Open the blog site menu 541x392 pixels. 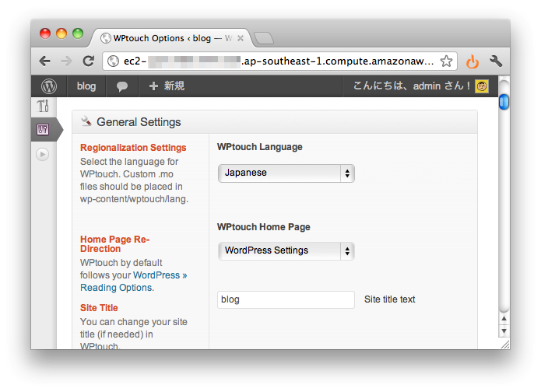(86, 86)
